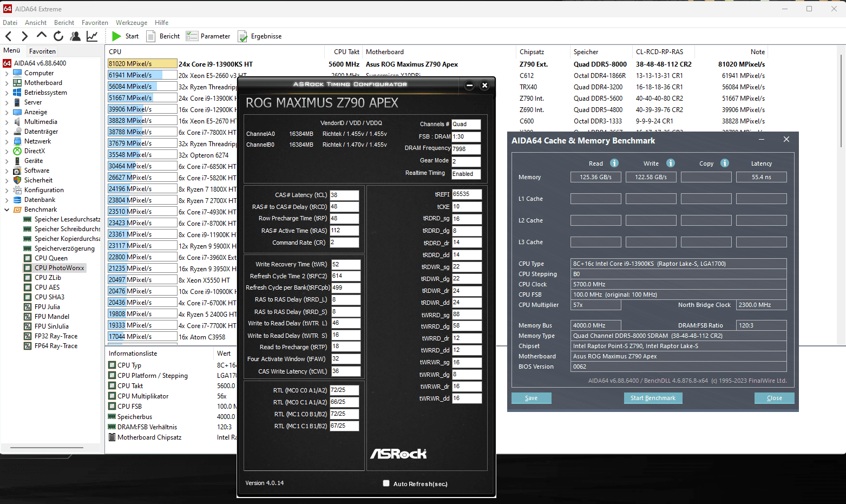
Task: Open the Ansicht menu
Action: pyautogui.click(x=36, y=23)
